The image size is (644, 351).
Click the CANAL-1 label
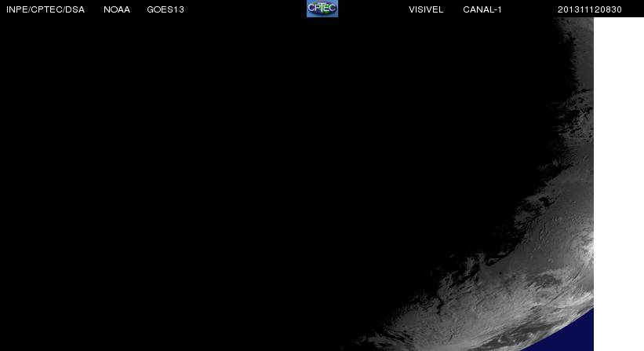coord(482,9)
